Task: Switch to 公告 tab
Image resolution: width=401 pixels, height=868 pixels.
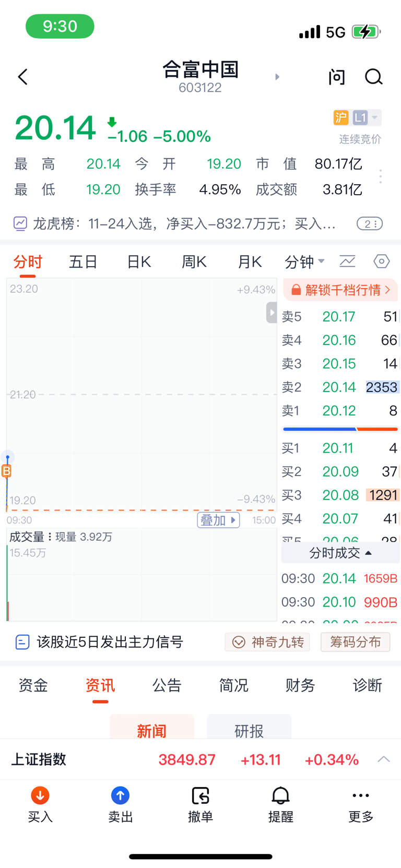Action: 167,685
